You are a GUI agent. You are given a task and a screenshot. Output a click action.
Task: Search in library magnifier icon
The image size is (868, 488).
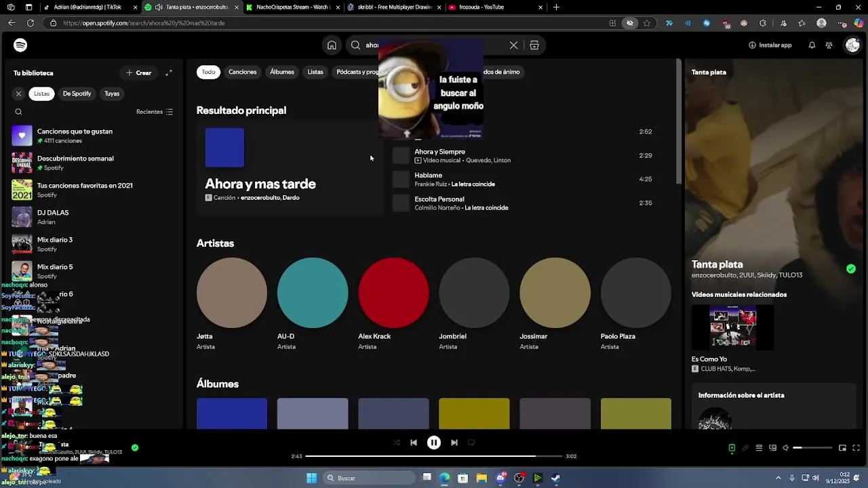point(18,112)
